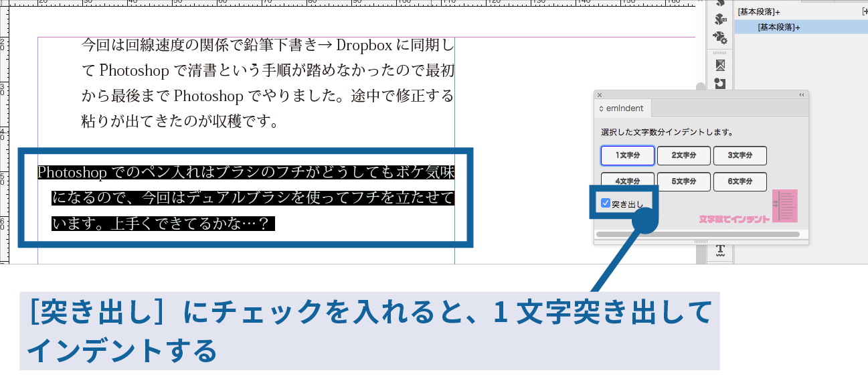Click the 6文字分 indent button
The height and width of the screenshot is (391, 868).
click(x=740, y=181)
